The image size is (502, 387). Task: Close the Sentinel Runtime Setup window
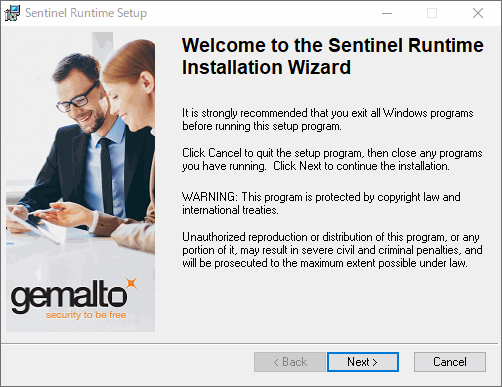478,13
